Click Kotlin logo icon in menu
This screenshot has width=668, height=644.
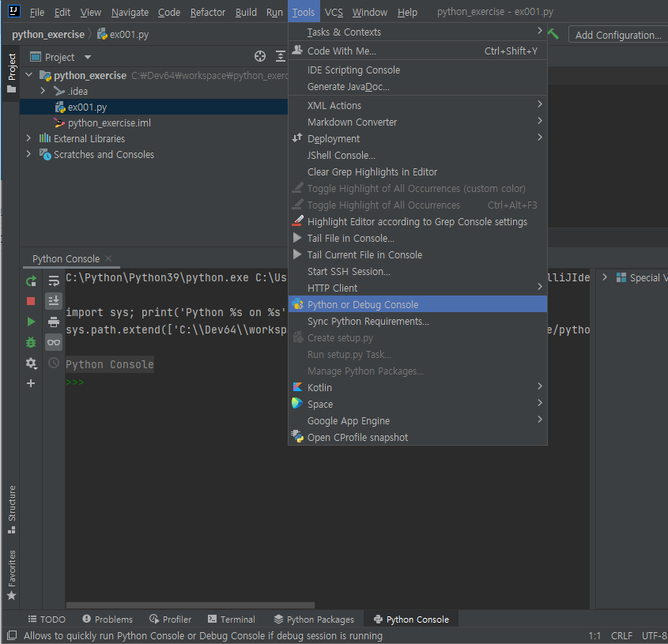point(297,386)
